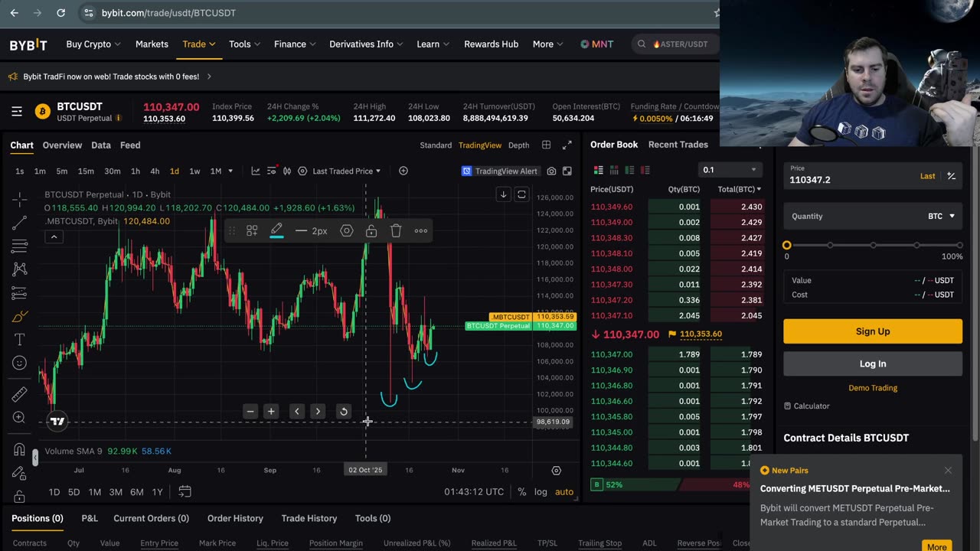
Task: Expand the chart panel
Action: tap(567, 145)
